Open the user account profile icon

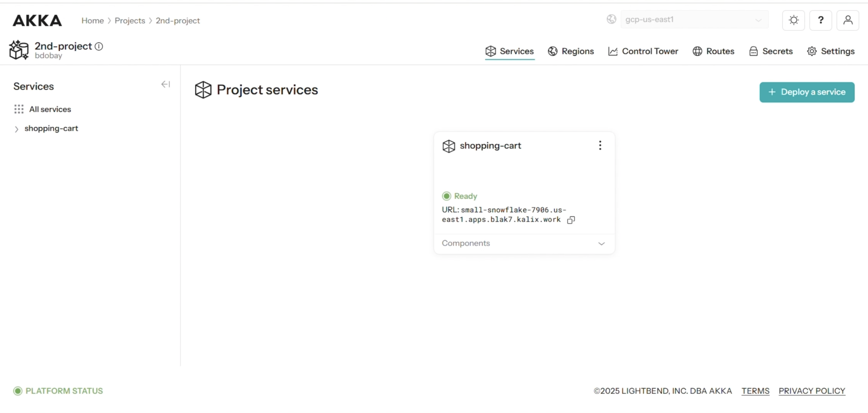pos(847,20)
